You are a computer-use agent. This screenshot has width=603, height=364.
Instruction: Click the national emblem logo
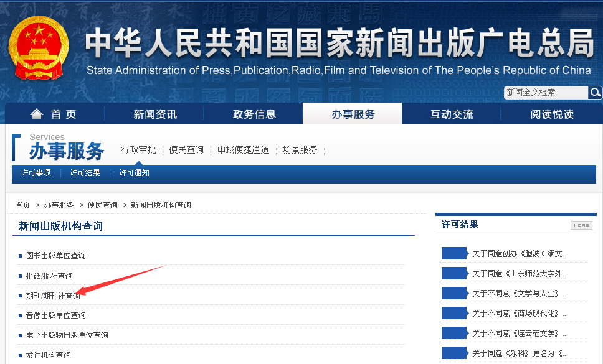(x=39, y=48)
